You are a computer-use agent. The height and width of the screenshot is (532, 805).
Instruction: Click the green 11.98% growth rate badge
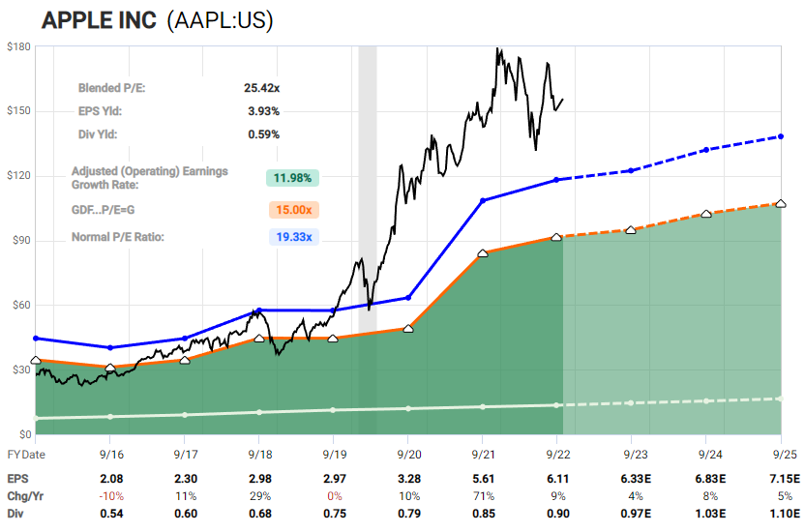coord(292,178)
